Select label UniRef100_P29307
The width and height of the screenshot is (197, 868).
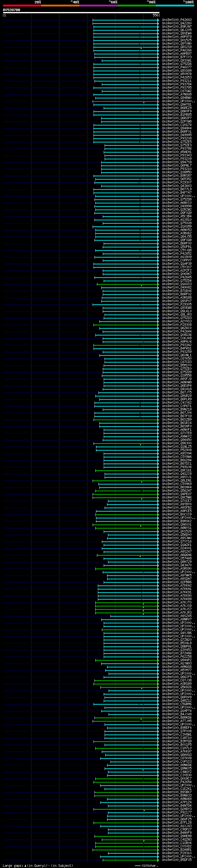(177, 183)
